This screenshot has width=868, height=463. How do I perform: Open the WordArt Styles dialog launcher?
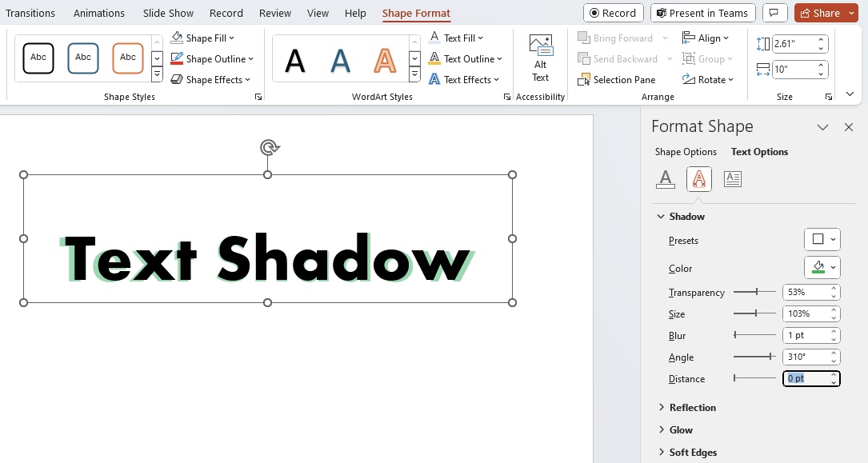pyautogui.click(x=507, y=97)
